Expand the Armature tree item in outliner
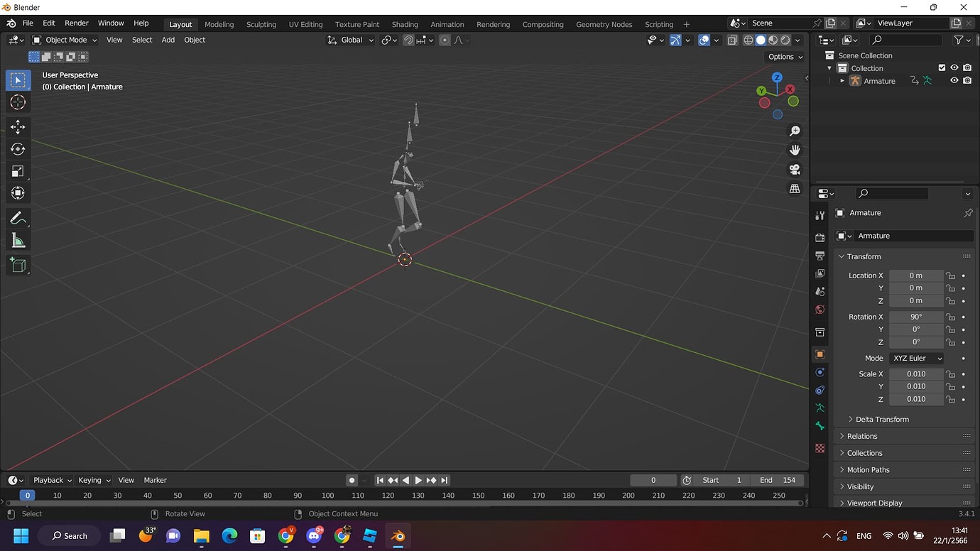This screenshot has height=551, width=980. [842, 81]
